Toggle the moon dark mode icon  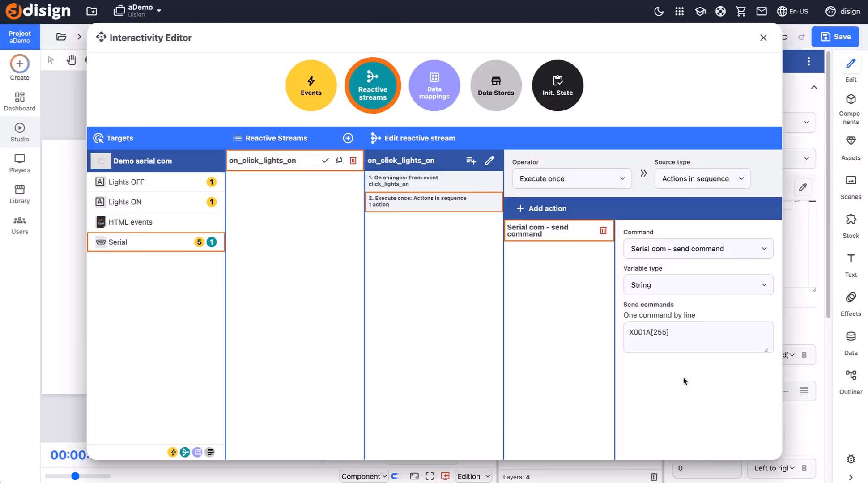tap(658, 11)
